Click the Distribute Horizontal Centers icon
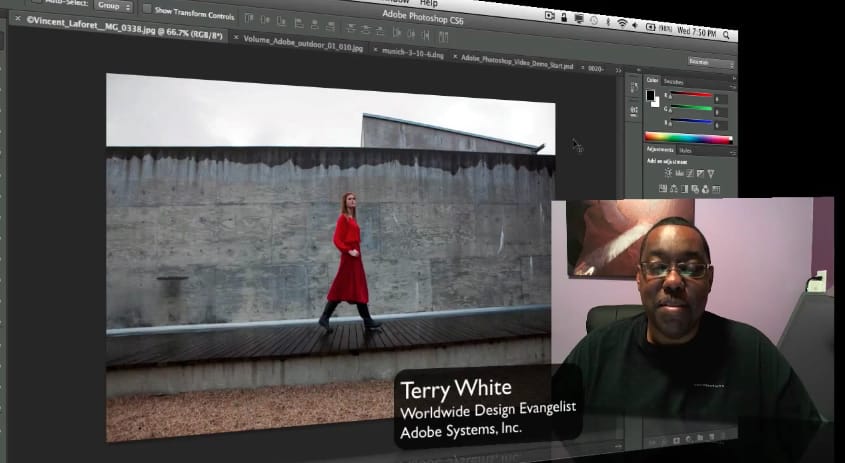Image resolution: width=845 pixels, height=463 pixels. (x=411, y=33)
